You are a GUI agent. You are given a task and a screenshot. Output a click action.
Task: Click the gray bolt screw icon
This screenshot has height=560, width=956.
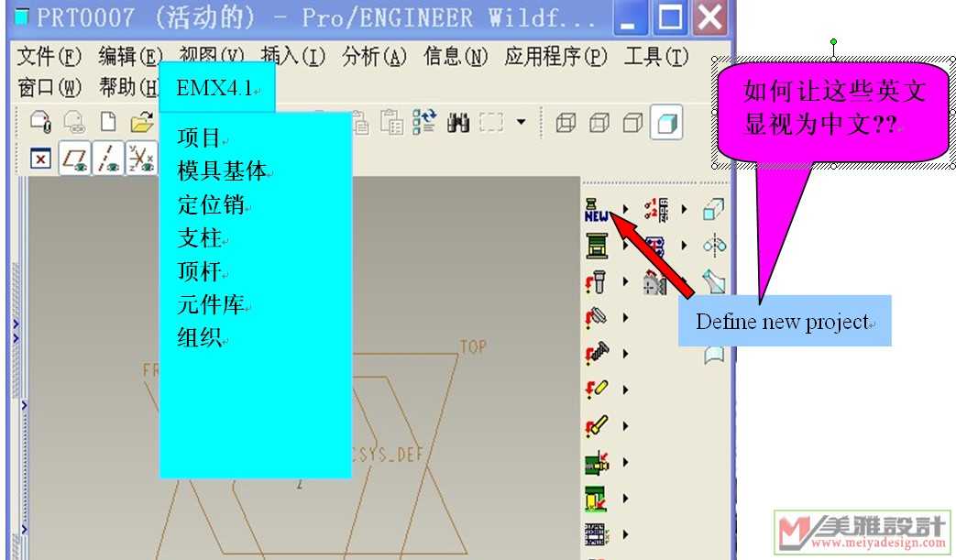(597, 281)
